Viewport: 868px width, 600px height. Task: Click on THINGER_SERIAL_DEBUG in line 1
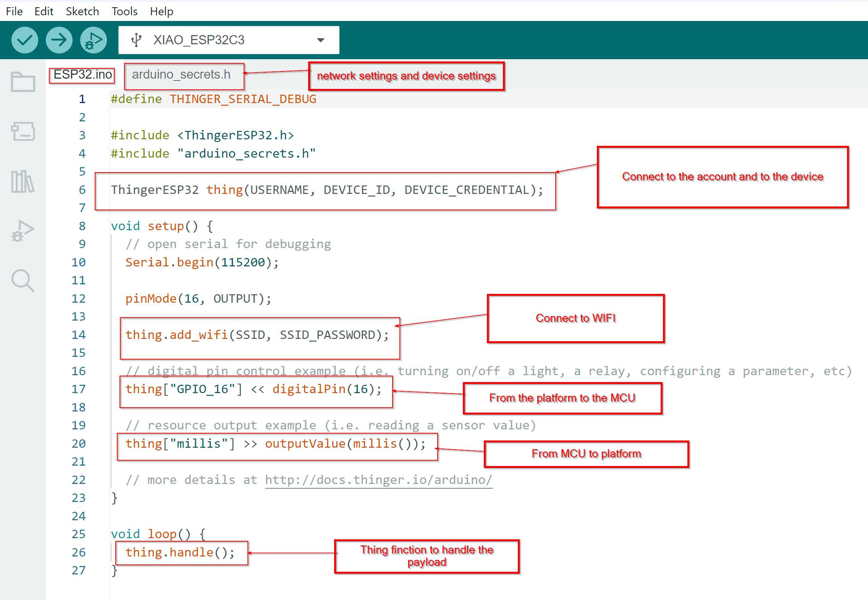point(243,99)
